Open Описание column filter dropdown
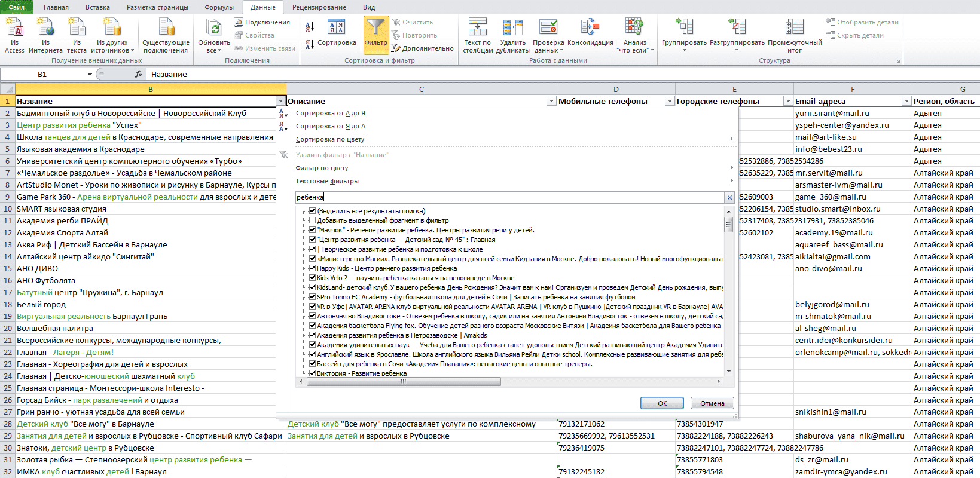The image size is (980, 478). click(551, 101)
